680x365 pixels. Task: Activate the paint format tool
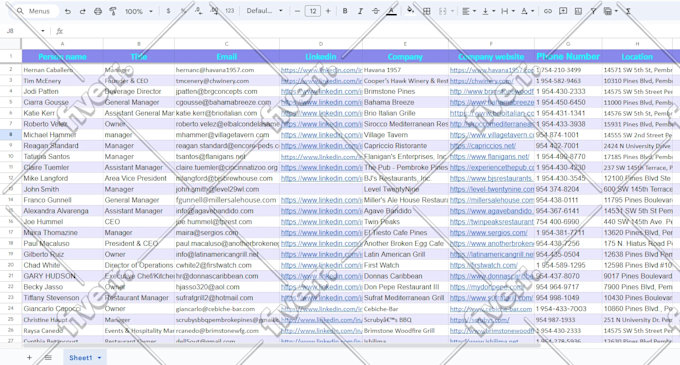point(113,11)
